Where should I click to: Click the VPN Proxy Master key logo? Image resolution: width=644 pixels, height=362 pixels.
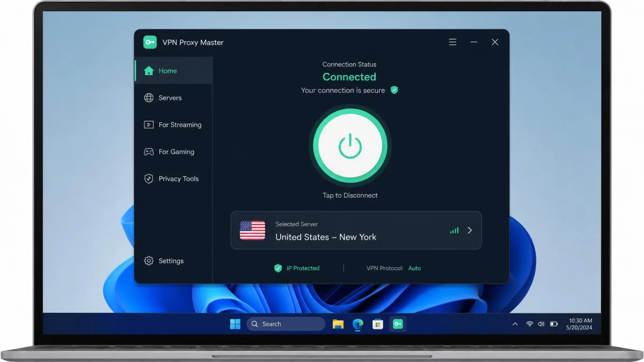coord(150,42)
